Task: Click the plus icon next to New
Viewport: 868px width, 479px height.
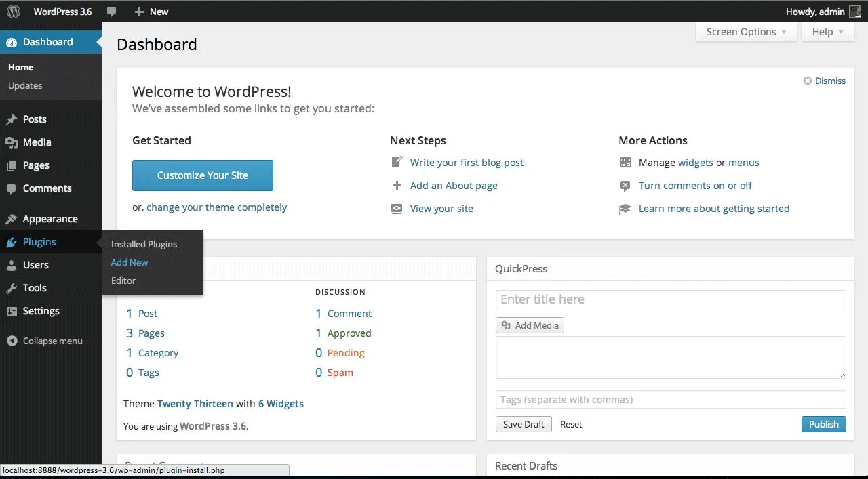Action: [139, 12]
